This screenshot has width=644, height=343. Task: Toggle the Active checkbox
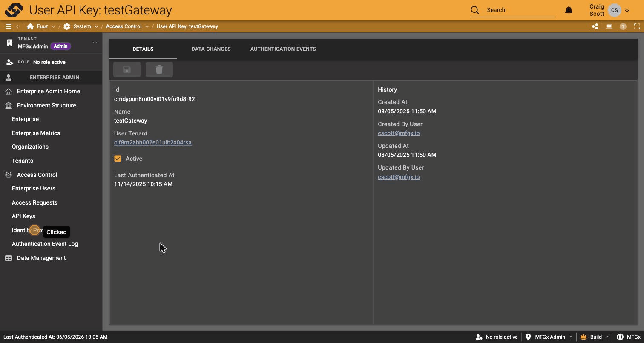[x=118, y=159]
